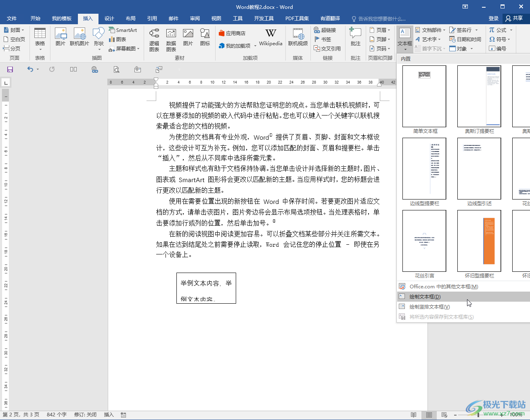This screenshot has height=420, width=530.
Task: Insert an 对象 object
Action: pos(461,48)
